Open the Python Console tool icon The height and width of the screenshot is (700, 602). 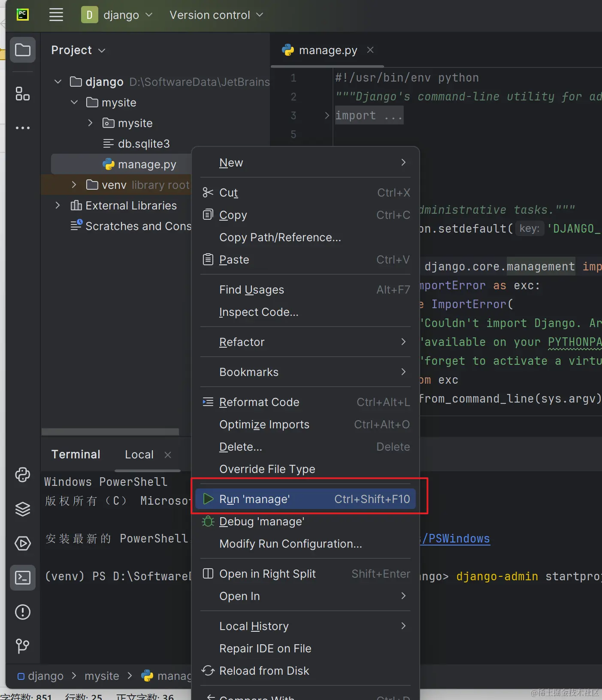[x=23, y=475]
